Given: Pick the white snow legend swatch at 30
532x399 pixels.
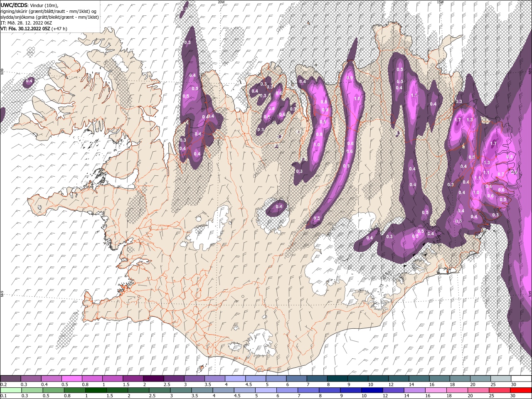Looking at the screenshot, I should click(x=521, y=379).
